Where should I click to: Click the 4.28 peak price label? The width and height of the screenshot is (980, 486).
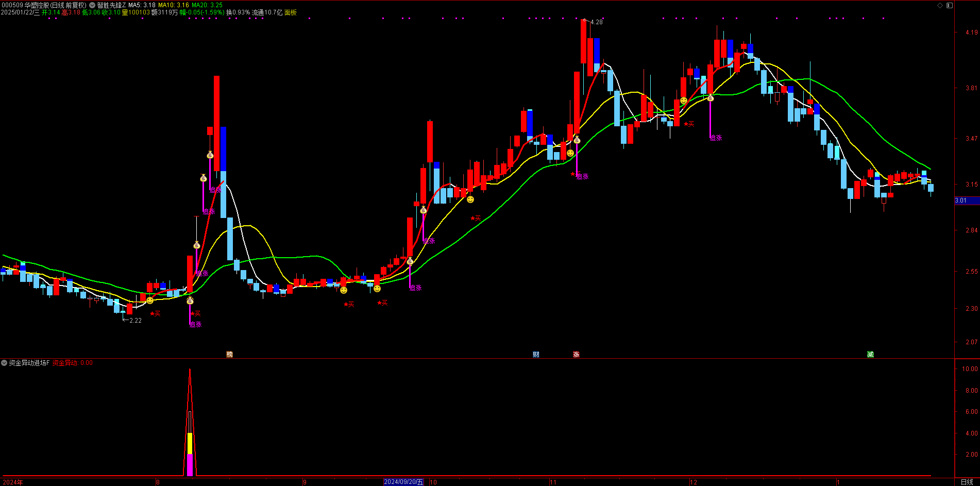(x=596, y=22)
